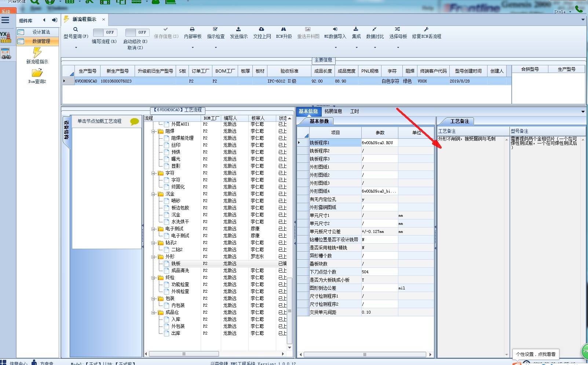Collapse the 字符 tree folder
Viewport: 588px width, 365px height.
click(x=154, y=173)
